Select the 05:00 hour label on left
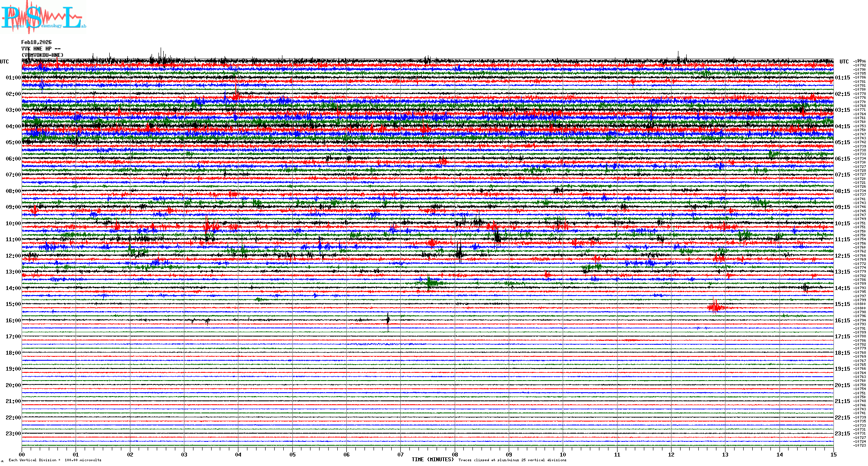The height and width of the screenshot is (466, 868). point(13,142)
